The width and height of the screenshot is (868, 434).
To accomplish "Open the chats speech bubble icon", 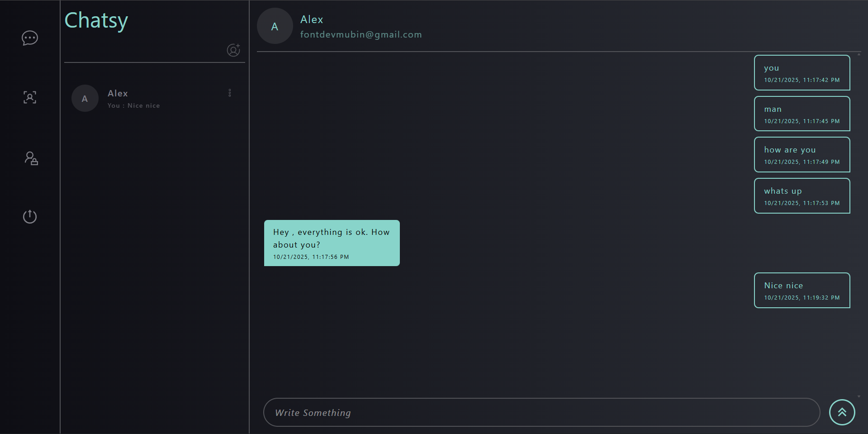I will (30, 38).
